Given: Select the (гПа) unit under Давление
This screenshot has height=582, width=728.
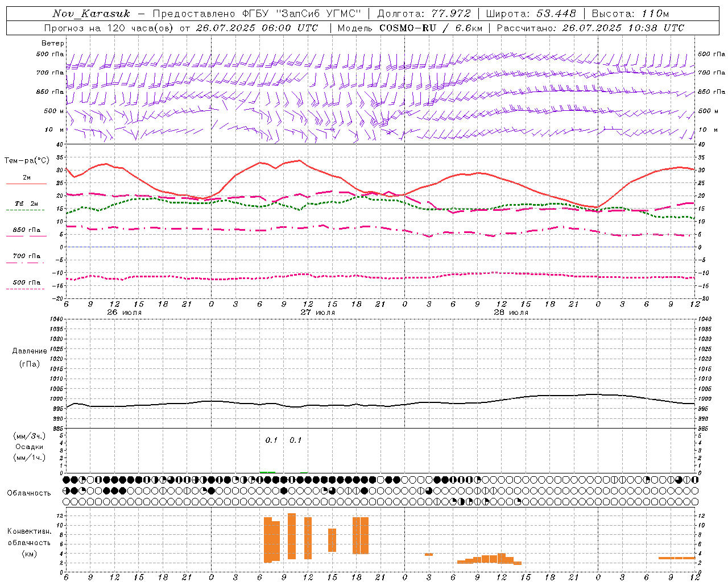Looking at the screenshot, I should click(x=30, y=364).
